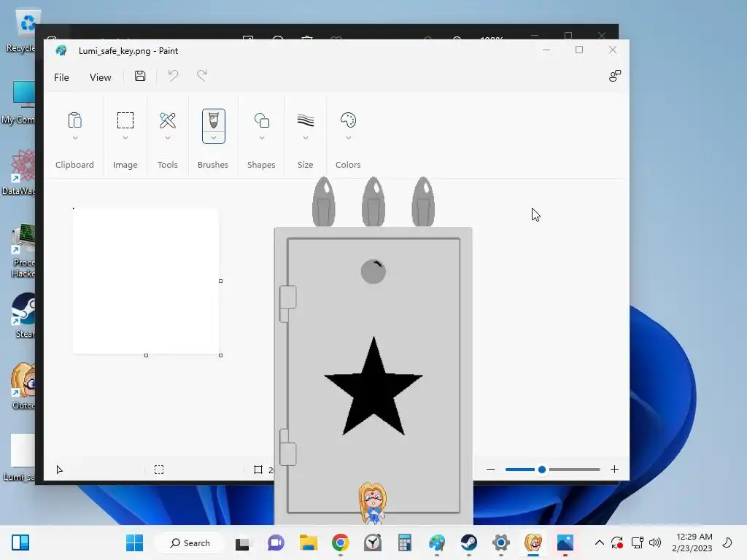The width and height of the screenshot is (747, 560).
Task: Click the zoom out minus button
Action: coord(490,470)
